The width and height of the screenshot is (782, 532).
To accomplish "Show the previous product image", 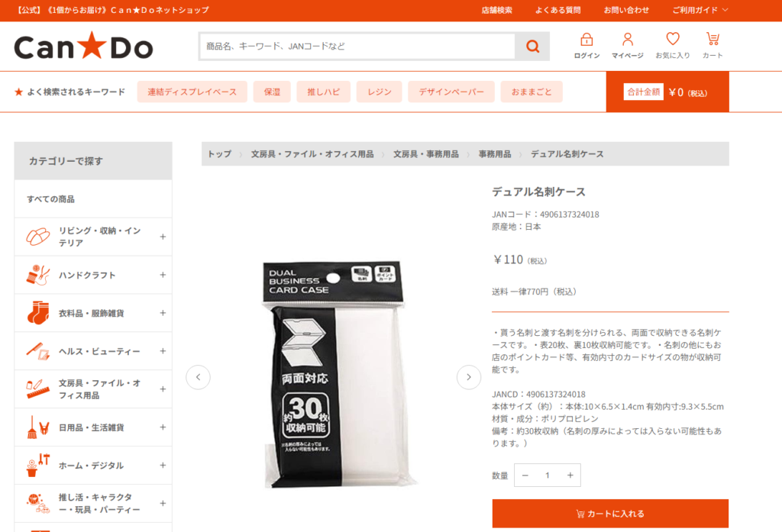I will pyautogui.click(x=198, y=377).
